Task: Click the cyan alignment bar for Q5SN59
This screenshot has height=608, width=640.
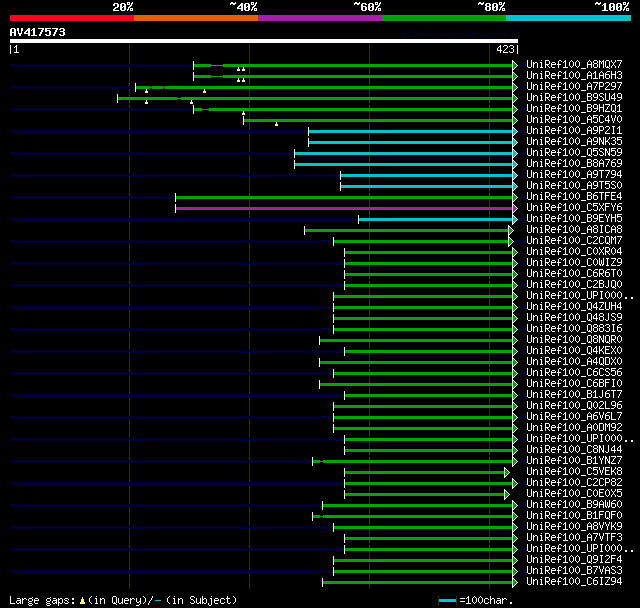Action: click(x=404, y=153)
